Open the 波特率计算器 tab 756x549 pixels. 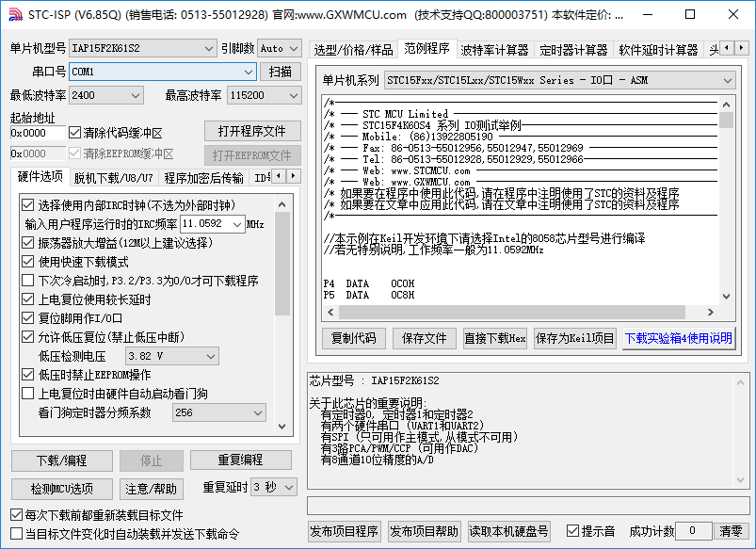[494, 50]
